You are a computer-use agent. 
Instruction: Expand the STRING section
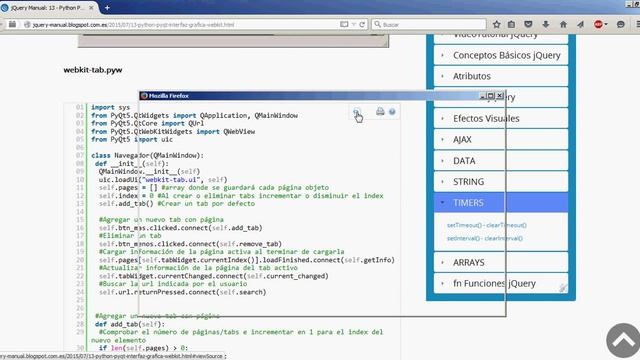[501, 182]
